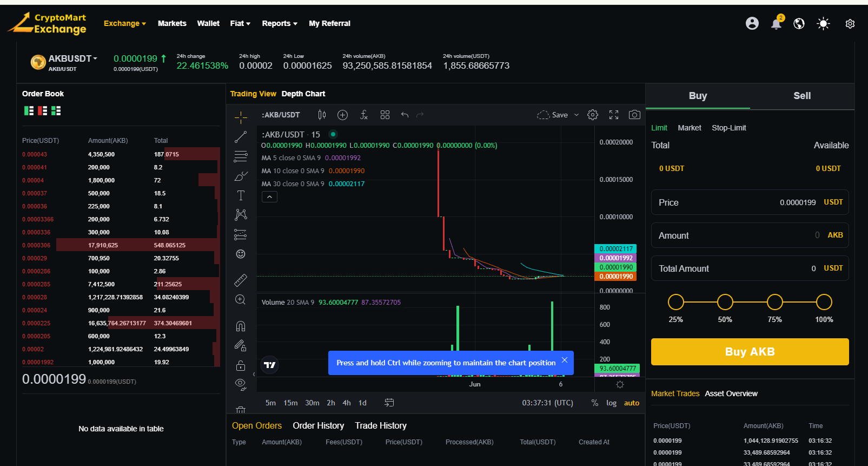Save the chart layout
The width and height of the screenshot is (868, 466).
[x=553, y=115]
